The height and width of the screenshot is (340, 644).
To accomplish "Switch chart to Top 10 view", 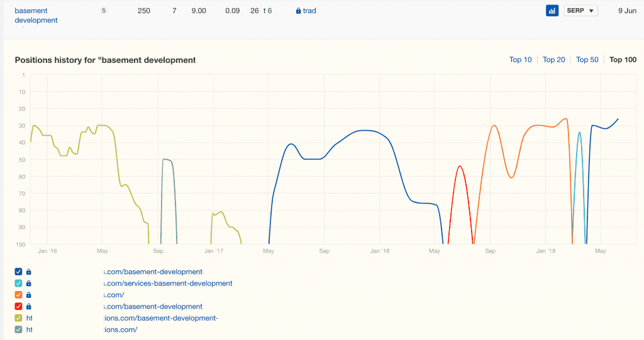I will click(520, 60).
